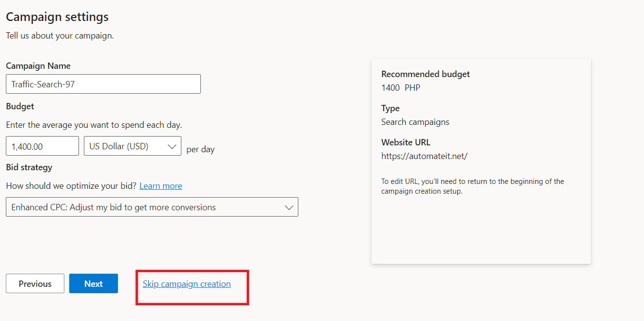Click the automateit.net website URL text
644x321 pixels.
pos(424,156)
